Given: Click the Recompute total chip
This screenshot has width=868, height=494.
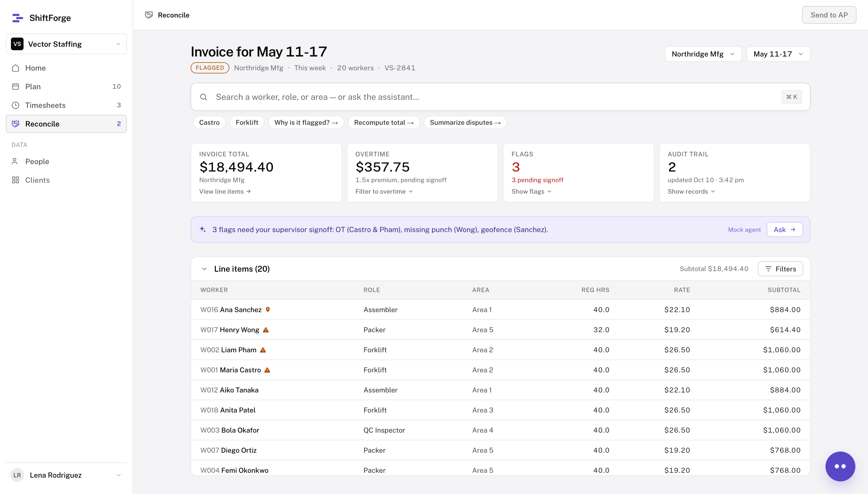Looking at the screenshot, I should 383,122.
